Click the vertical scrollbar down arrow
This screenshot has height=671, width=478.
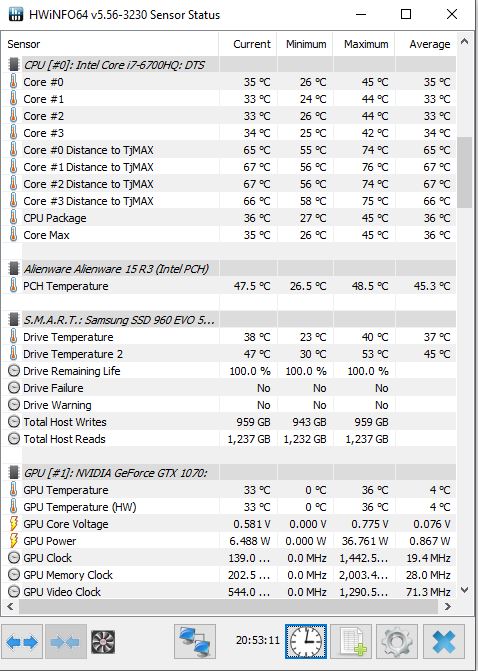coord(464,591)
